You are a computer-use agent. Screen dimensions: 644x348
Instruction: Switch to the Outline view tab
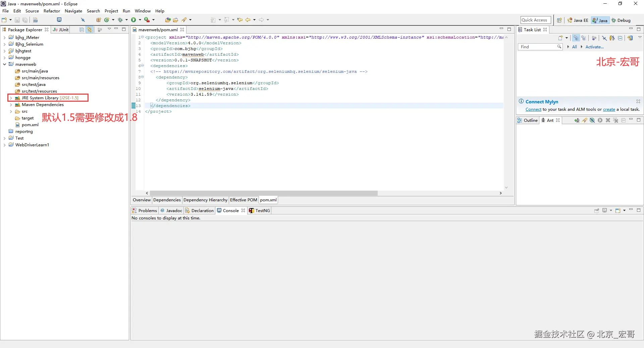[x=528, y=120]
